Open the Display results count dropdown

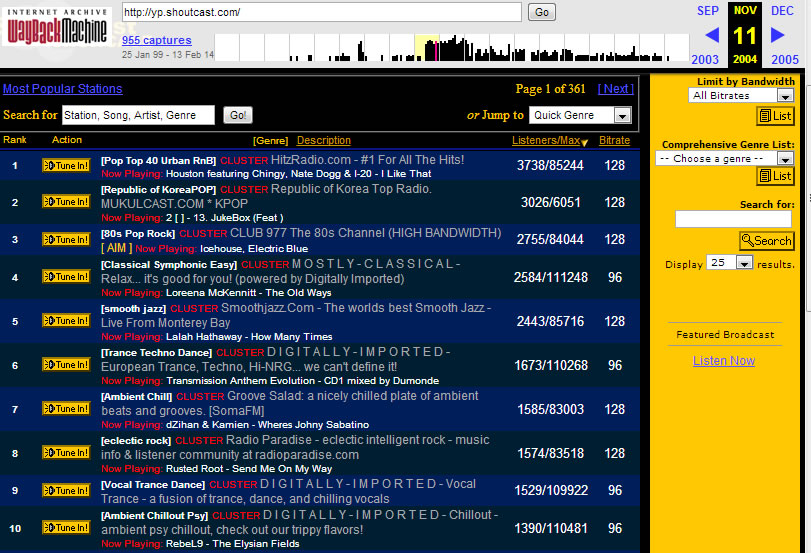pos(730,263)
